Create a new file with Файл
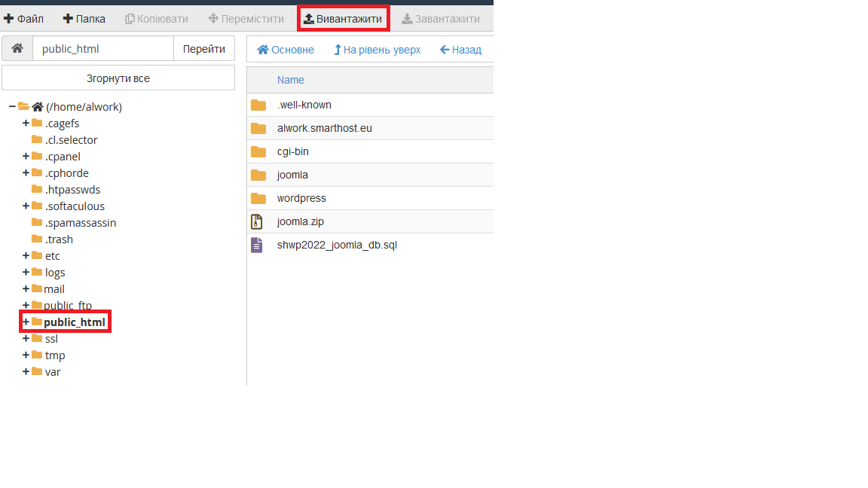The image size is (868, 488). [24, 19]
